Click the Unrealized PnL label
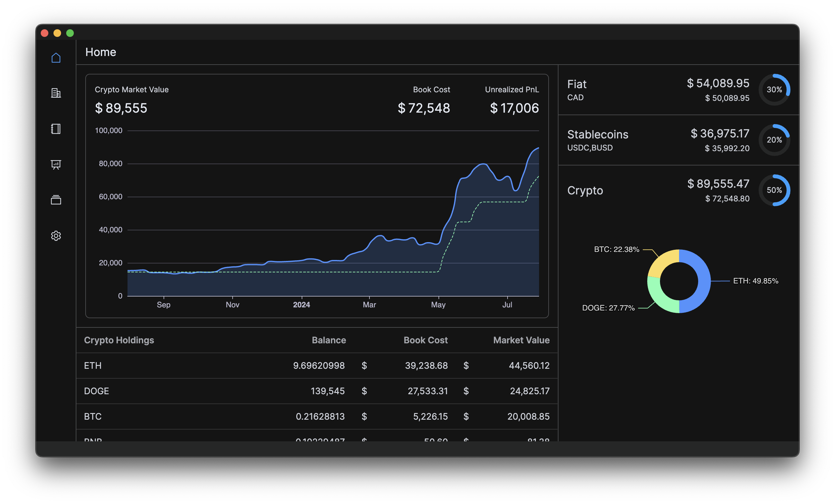The image size is (835, 504). click(x=512, y=89)
